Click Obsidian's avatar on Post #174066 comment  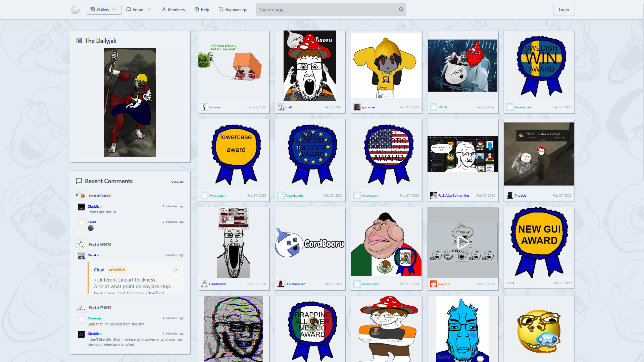pyautogui.click(x=82, y=207)
